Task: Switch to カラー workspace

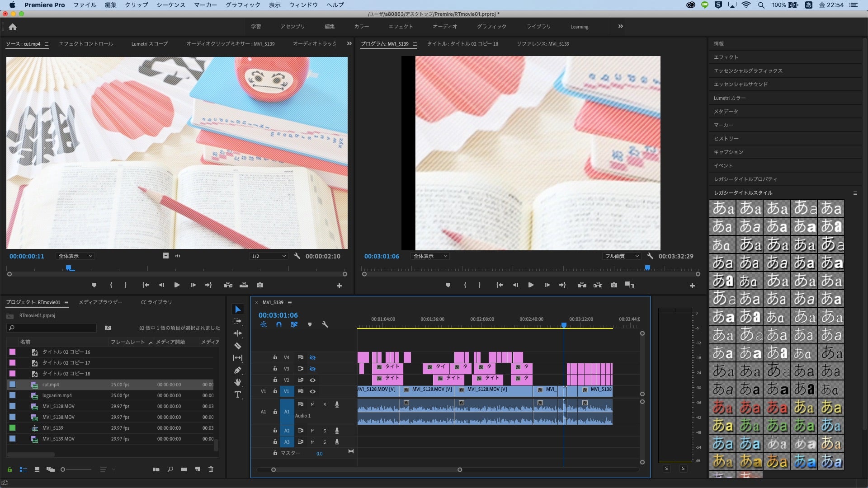Action: (361, 27)
